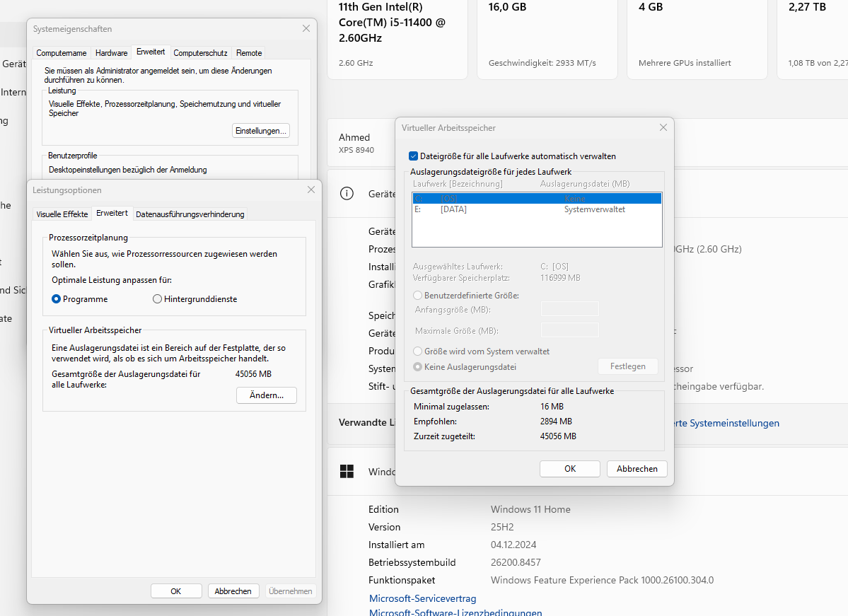
Task: Open Microsoft-Software-Lizenzbedingungen link
Action: 455,612
